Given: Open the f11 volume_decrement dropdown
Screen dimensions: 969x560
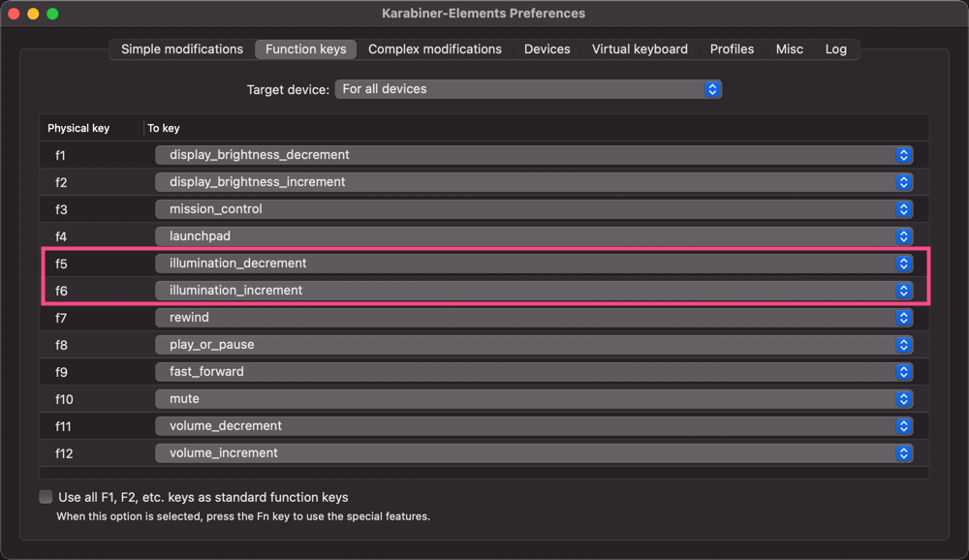Looking at the screenshot, I should 534,426.
